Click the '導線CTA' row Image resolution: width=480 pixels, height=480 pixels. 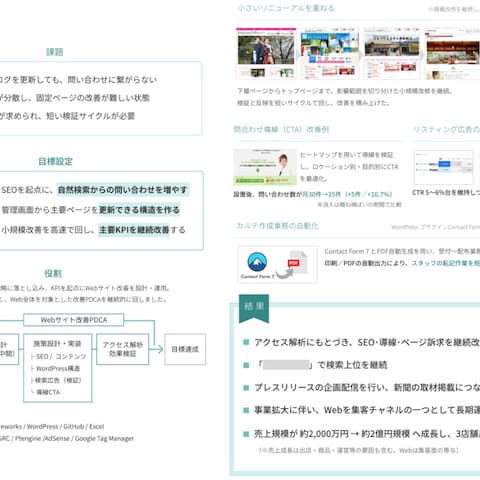pos(46,392)
